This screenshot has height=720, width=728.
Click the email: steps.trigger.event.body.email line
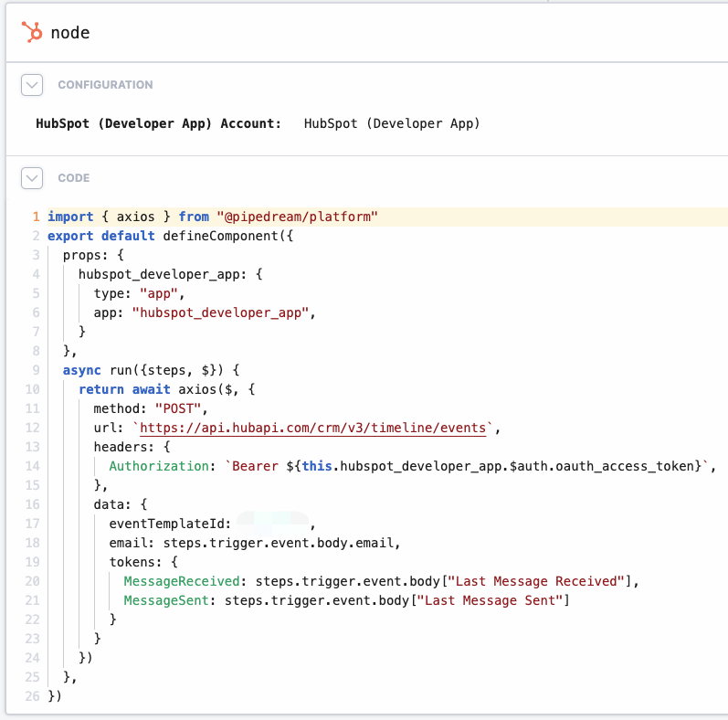click(255, 543)
